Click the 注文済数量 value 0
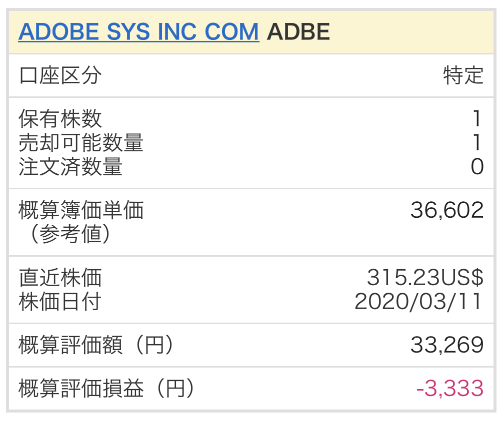 coord(477,167)
